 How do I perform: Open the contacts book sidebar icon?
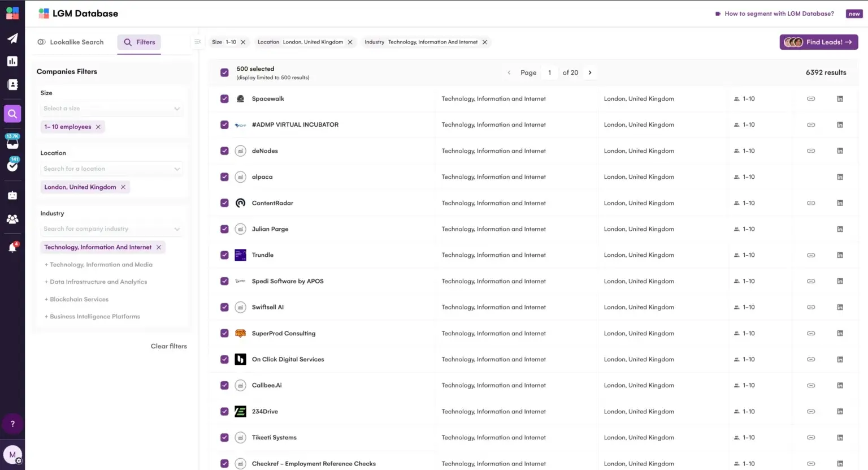(x=12, y=84)
